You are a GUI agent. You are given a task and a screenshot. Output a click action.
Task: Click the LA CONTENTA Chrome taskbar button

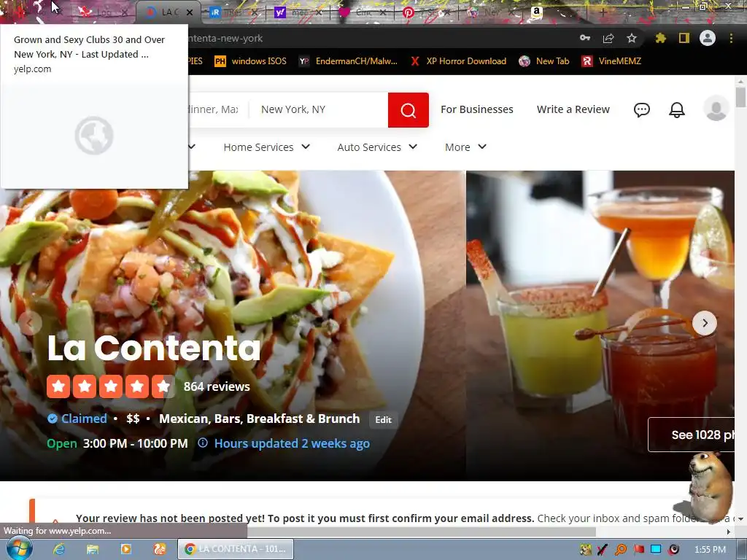236,549
